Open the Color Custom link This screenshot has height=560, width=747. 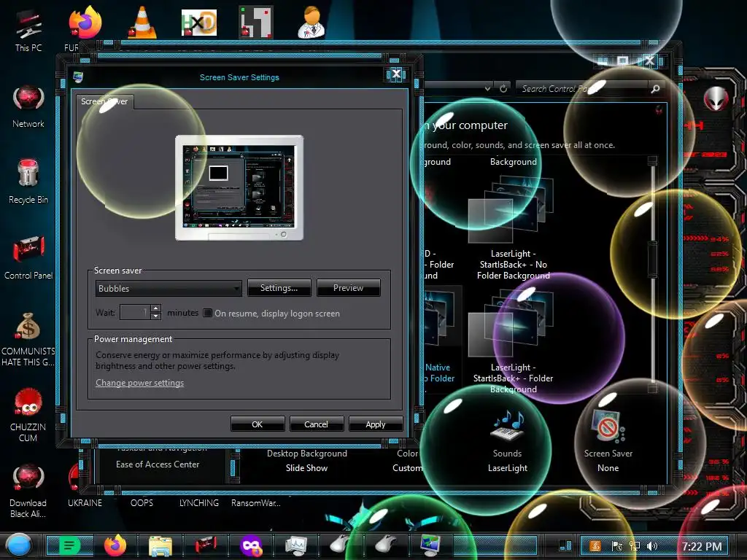click(x=407, y=461)
